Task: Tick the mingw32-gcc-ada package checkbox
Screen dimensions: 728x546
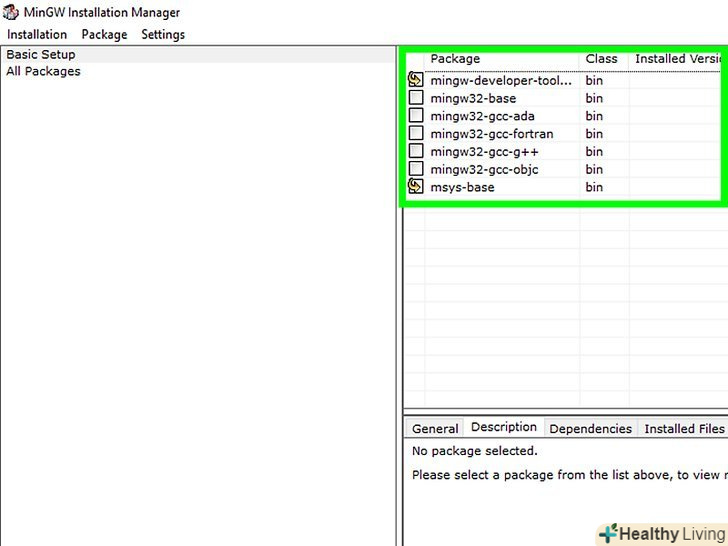Action: coord(416,115)
